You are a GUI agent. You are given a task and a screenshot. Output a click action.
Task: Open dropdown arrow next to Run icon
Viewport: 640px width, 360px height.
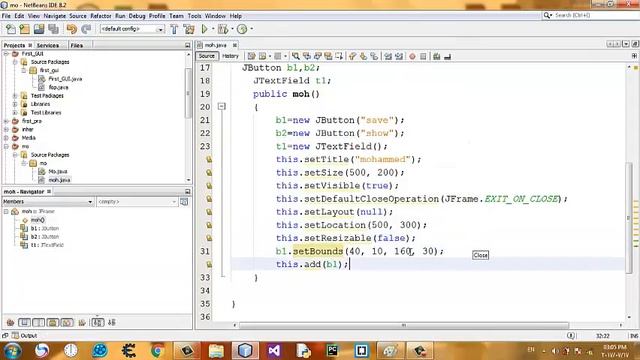click(213, 29)
